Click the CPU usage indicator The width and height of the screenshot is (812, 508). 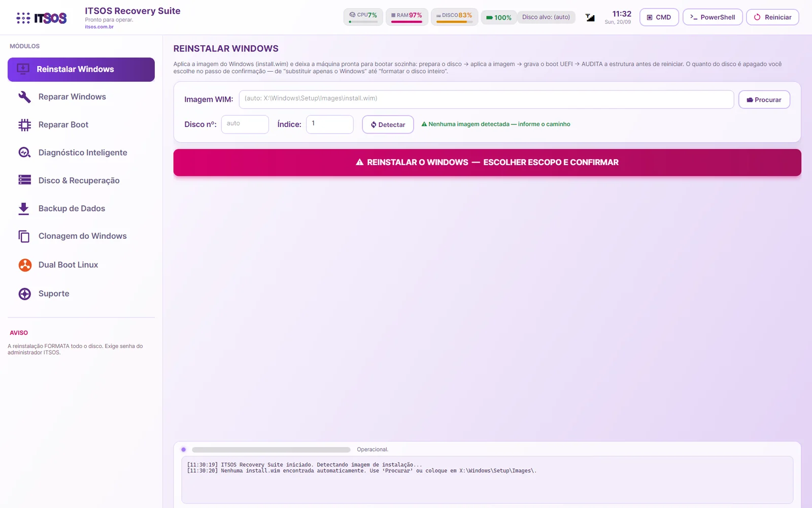(x=363, y=17)
